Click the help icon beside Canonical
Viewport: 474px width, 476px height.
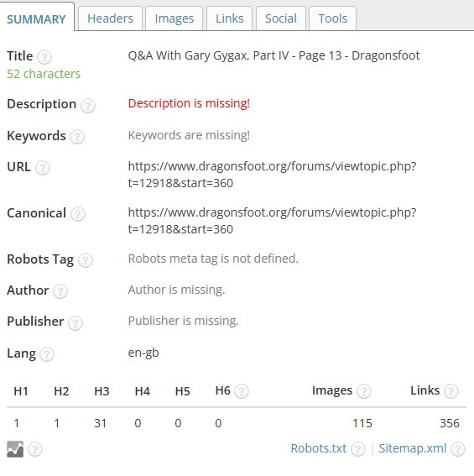pos(78,214)
